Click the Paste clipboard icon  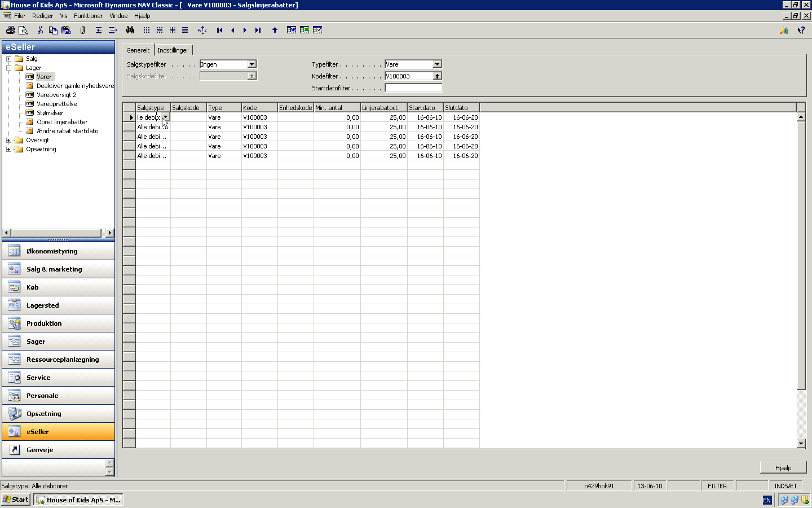tap(66, 30)
